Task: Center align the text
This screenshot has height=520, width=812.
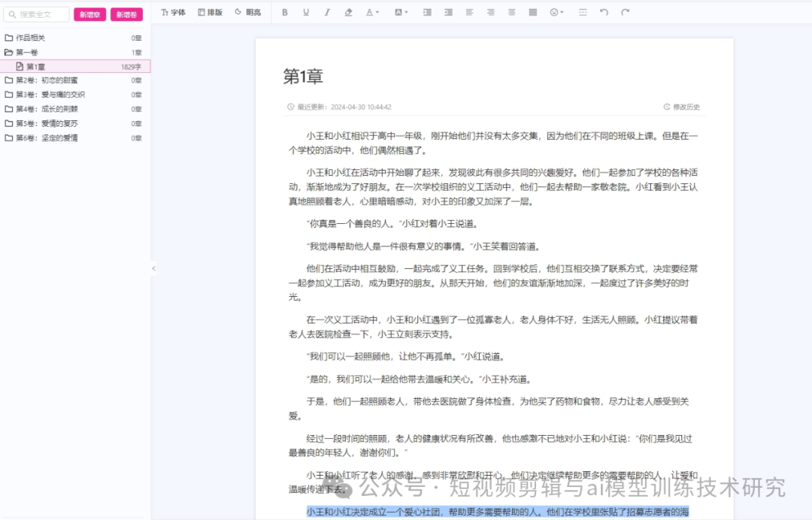Action: pos(512,13)
